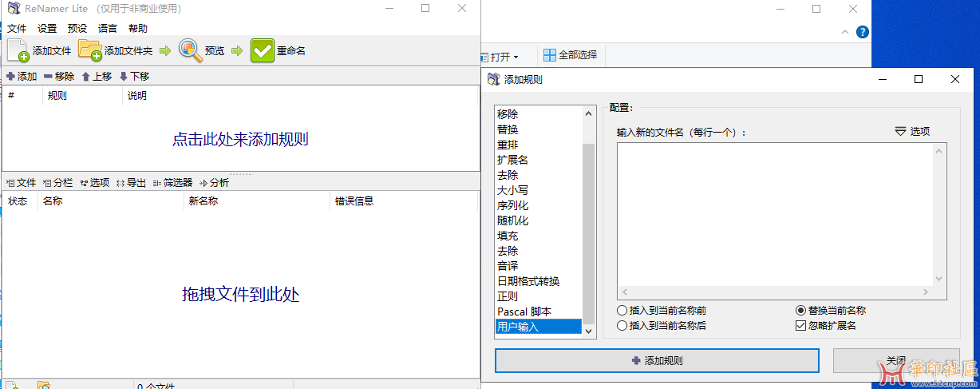The width and height of the screenshot is (980, 389).
Task: Click the 关闭 button in the dialog
Action: point(896,360)
